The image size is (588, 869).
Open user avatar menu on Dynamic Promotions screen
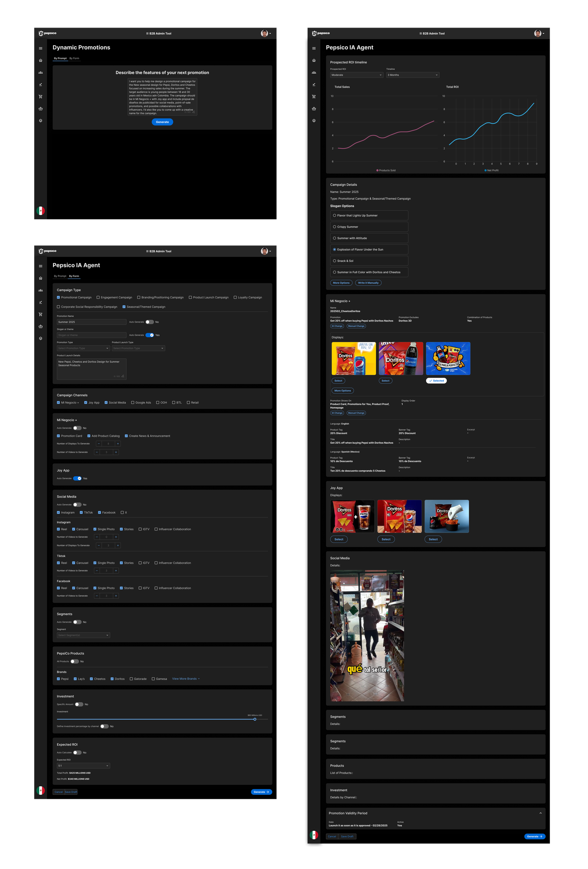[266, 33]
